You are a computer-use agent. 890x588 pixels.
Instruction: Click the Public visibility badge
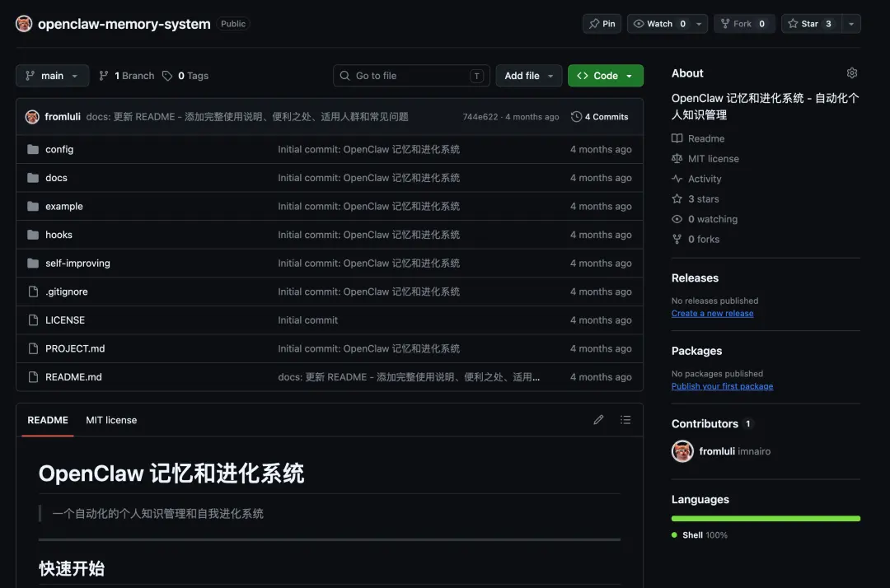point(232,24)
